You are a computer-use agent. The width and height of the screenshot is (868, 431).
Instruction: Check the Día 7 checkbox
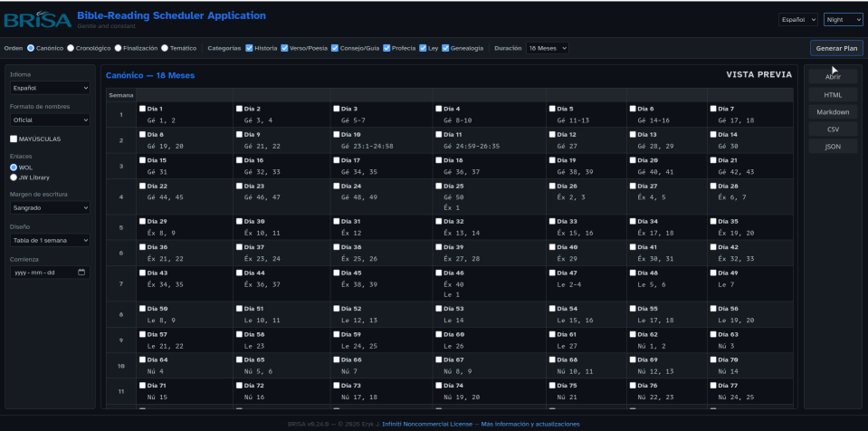[x=713, y=109]
